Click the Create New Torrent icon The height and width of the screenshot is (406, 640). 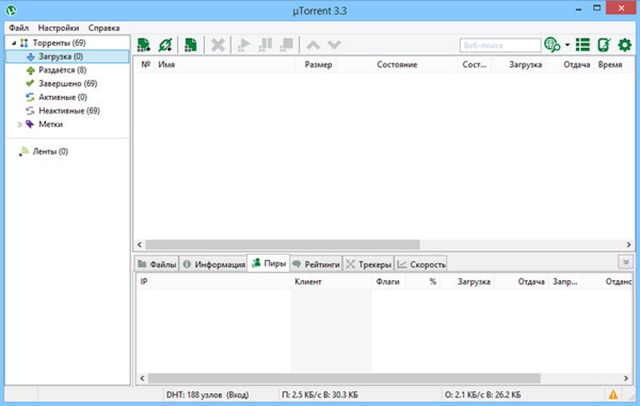(191, 45)
